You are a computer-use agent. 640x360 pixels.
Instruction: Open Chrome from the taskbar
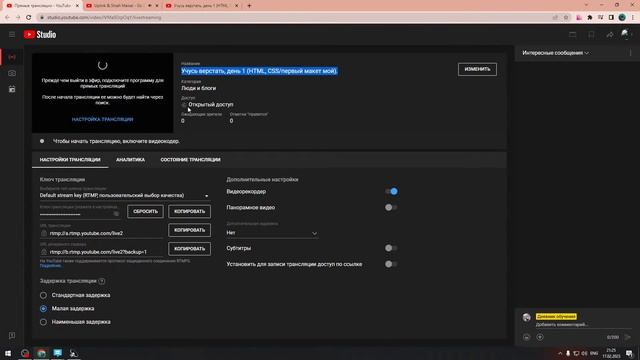coord(41,353)
